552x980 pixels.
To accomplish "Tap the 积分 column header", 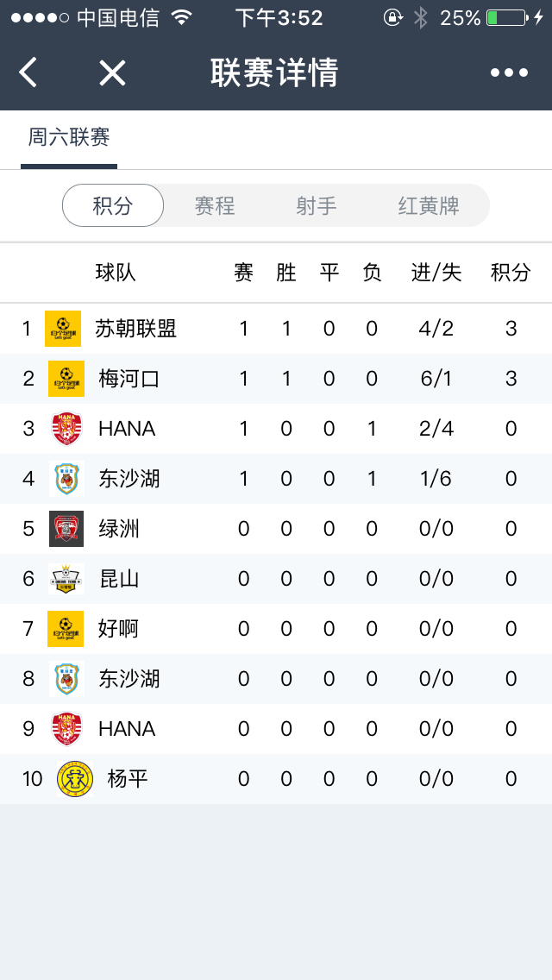I will (x=511, y=273).
